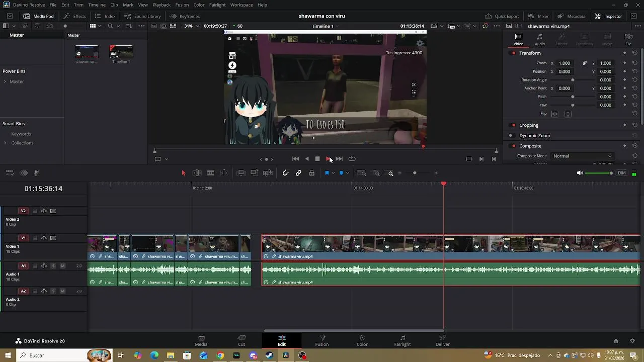
Task: Mute the Audio 1 track with M
Action: pos(63,266)
